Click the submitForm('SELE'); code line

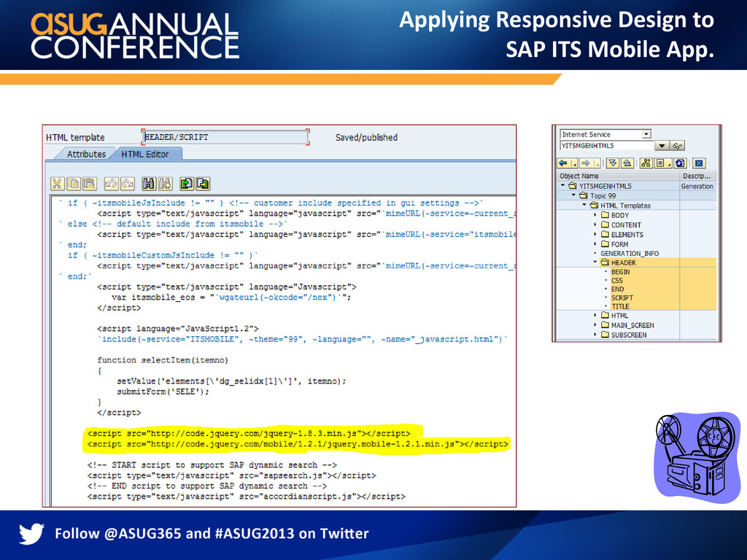coord(163,392)
